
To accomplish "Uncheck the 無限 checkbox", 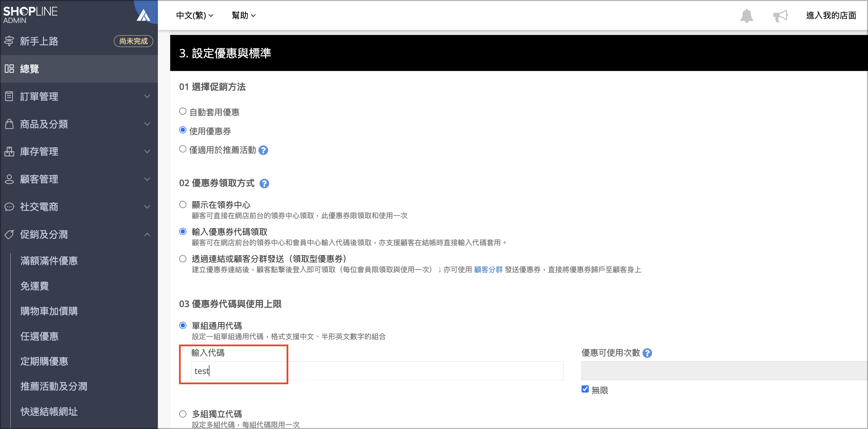I will point(585,389).
